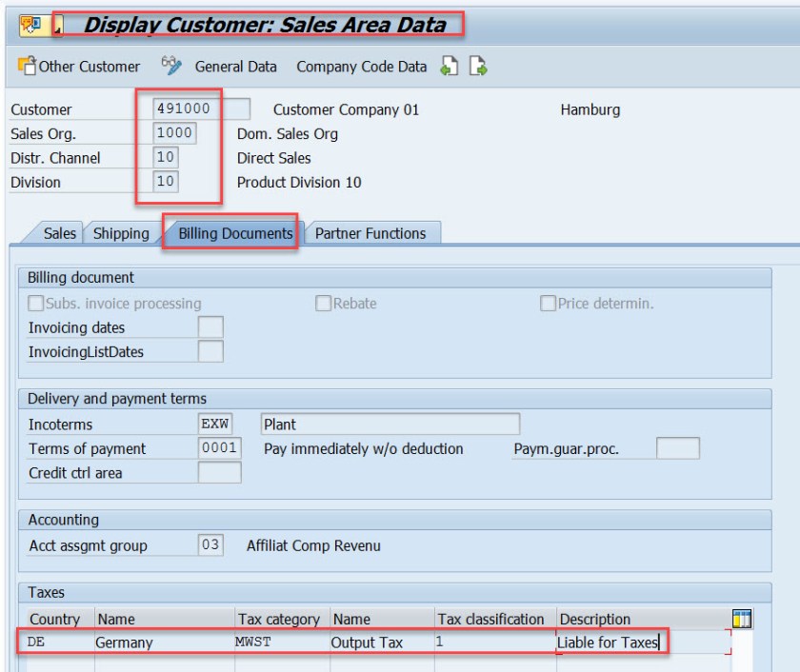Select the Partner Functions tab
This screenshot has width=800, height=672.
370,233
